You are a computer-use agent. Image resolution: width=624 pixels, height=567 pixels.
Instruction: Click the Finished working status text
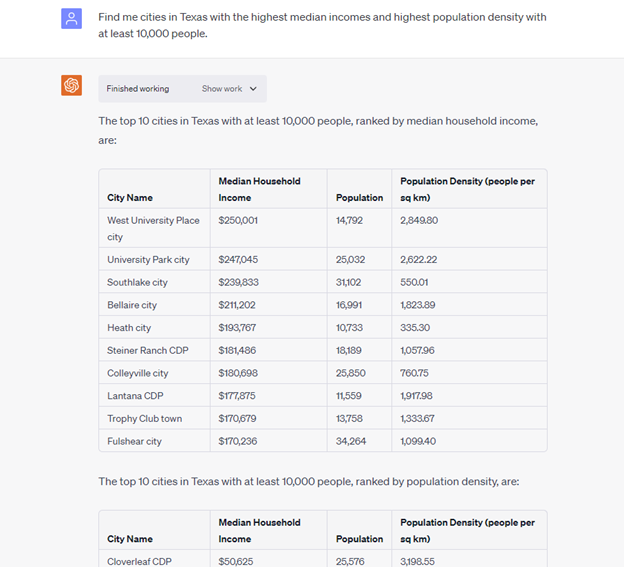point(138,89)
